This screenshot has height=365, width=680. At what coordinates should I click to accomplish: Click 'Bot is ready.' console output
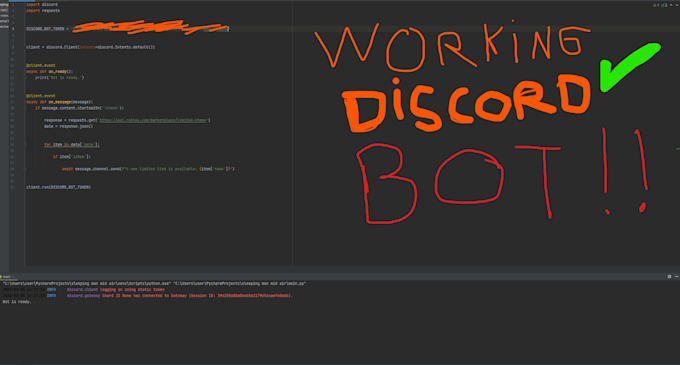(x=17, y=302)
